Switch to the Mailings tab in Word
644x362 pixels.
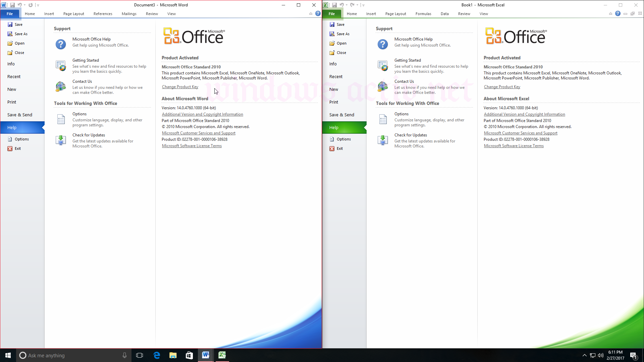point(129,14)
